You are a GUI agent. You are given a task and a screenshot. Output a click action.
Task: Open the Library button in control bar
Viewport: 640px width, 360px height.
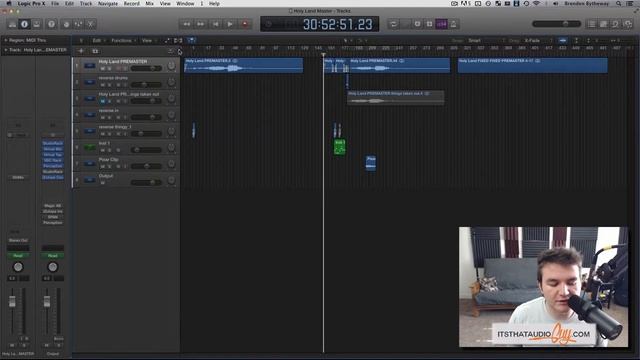(x=12, y=24)
